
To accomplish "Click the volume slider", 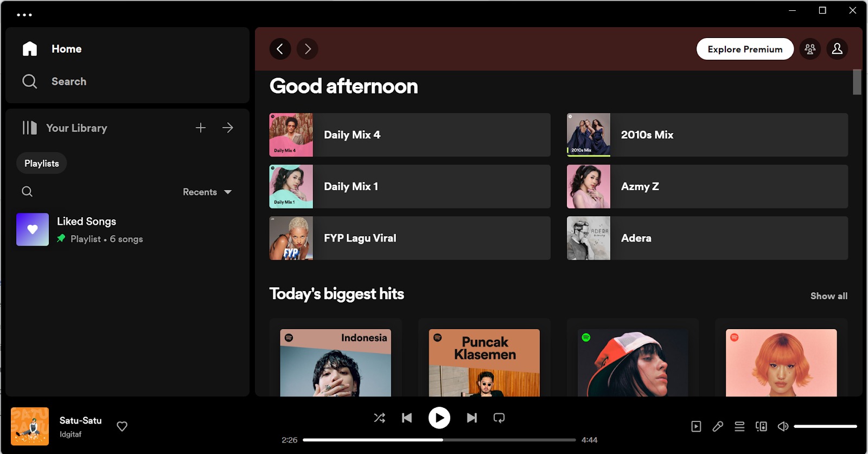I will pyautogui.click(x=825, y=426).
